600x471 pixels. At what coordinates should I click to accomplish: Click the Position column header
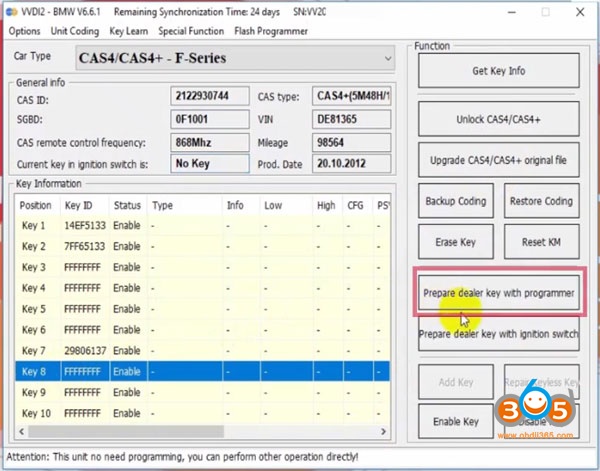click(x=38, y=205)
